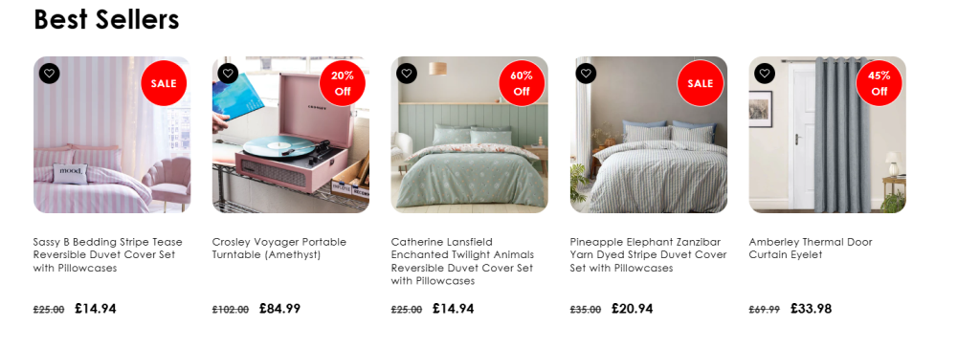View grey eyelet curtain product image
This screenshot has height=348, width=980.
click(x=828, y=135)
